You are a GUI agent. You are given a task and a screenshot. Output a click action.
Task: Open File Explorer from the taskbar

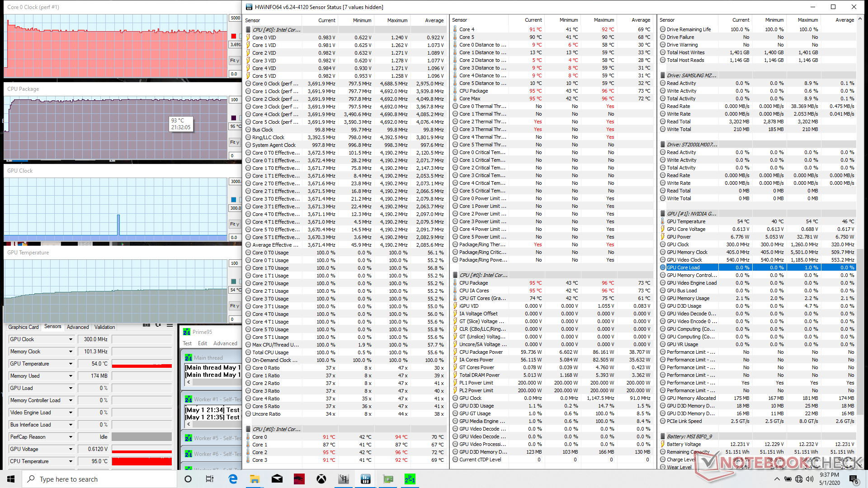[255, 479]
